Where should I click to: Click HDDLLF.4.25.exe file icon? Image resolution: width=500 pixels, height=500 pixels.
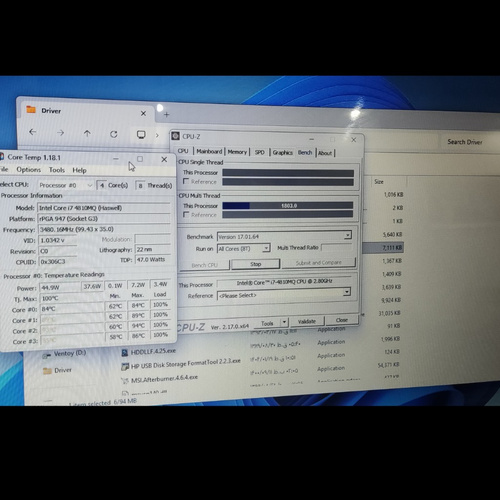(x=125, y=352)
